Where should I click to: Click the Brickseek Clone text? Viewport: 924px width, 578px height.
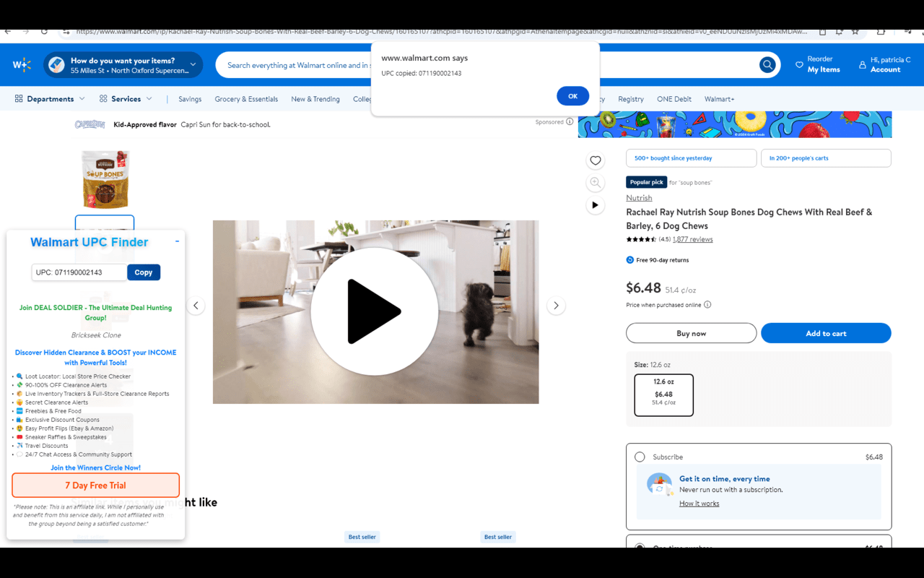pos(96,335)
